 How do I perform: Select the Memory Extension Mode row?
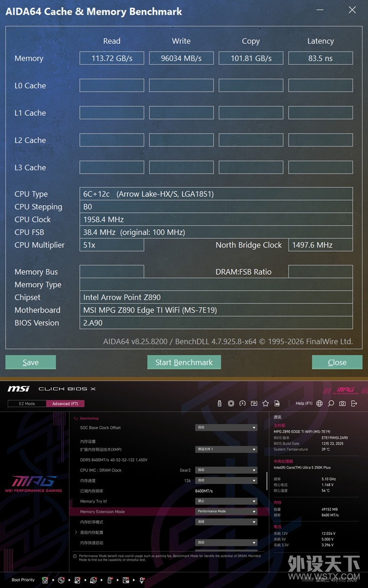click(x=168, y=511)
